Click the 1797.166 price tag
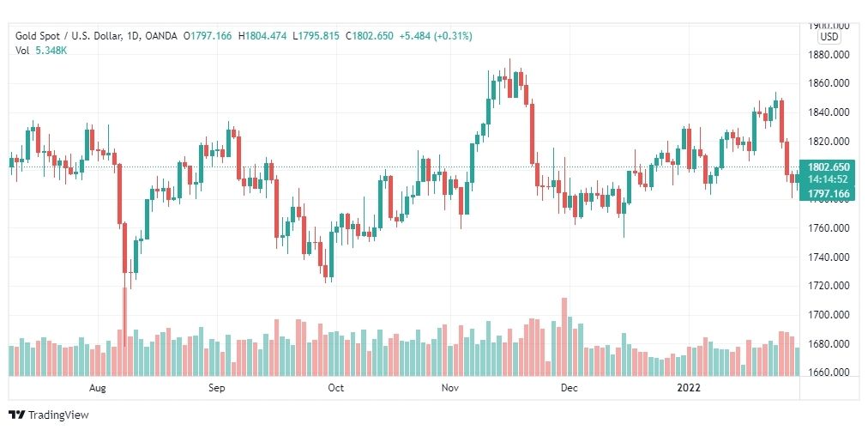The image size is (868, 430). tap(828, 193)
